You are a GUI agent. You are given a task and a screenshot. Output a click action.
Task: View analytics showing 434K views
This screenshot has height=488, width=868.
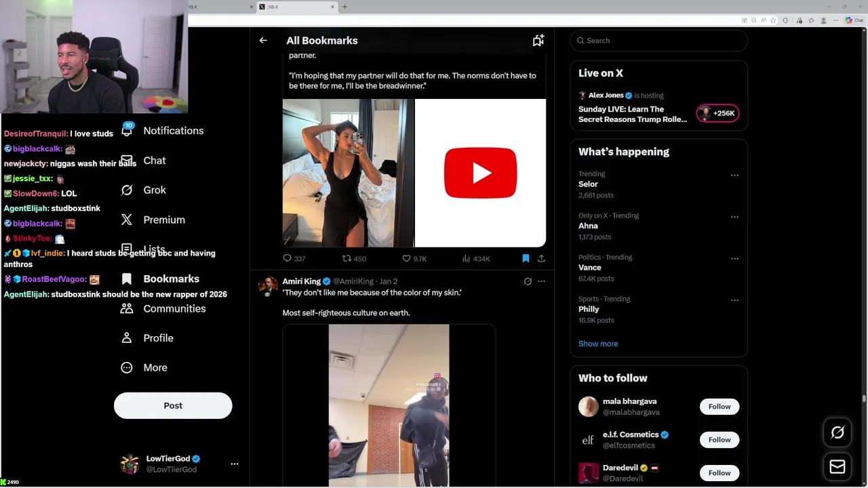475,258
